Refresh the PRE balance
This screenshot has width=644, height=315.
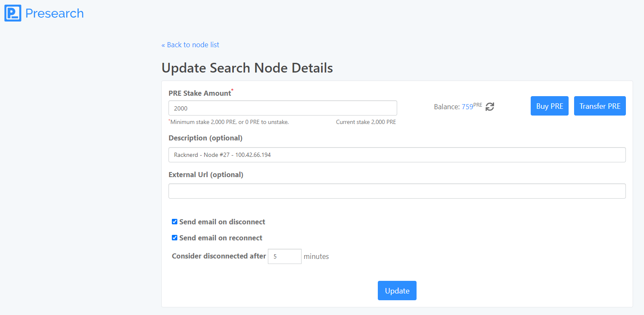click(489, 107)
